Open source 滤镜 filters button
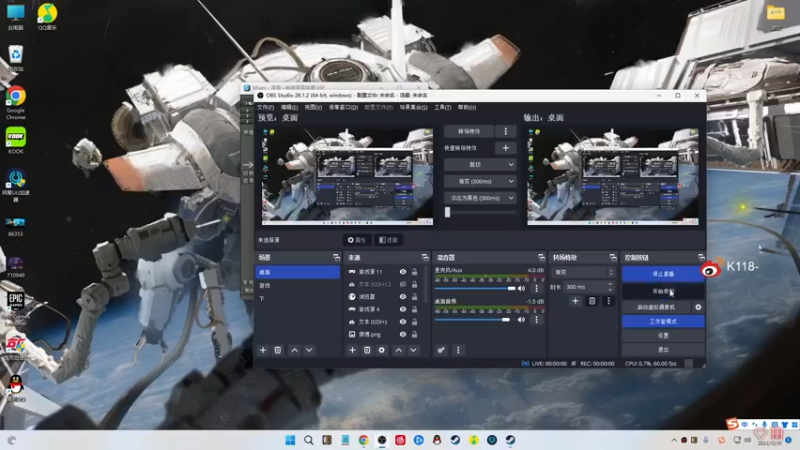 [x=388, y=240]
